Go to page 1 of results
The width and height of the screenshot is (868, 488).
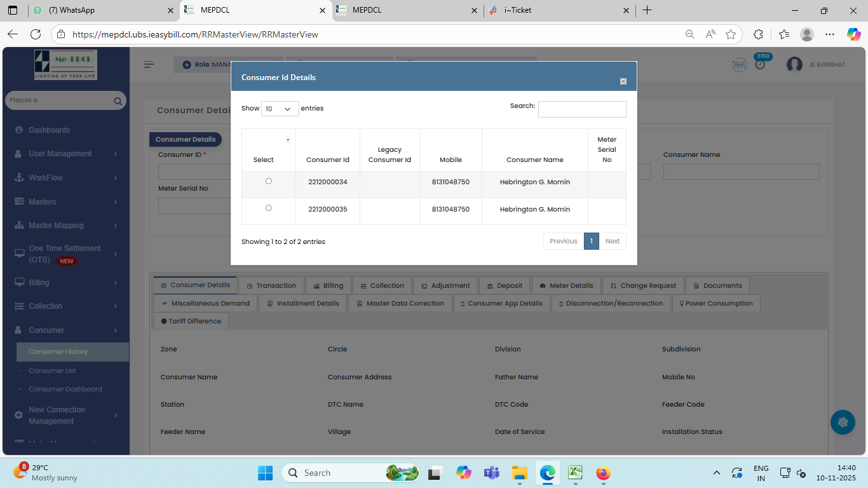pyautogui.click(x=592, y=241)
